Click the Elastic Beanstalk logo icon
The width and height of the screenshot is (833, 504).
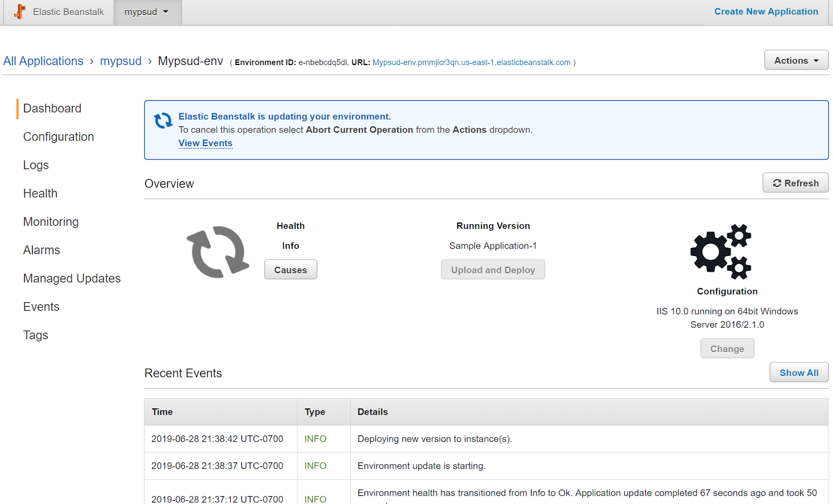pos(19,11)
